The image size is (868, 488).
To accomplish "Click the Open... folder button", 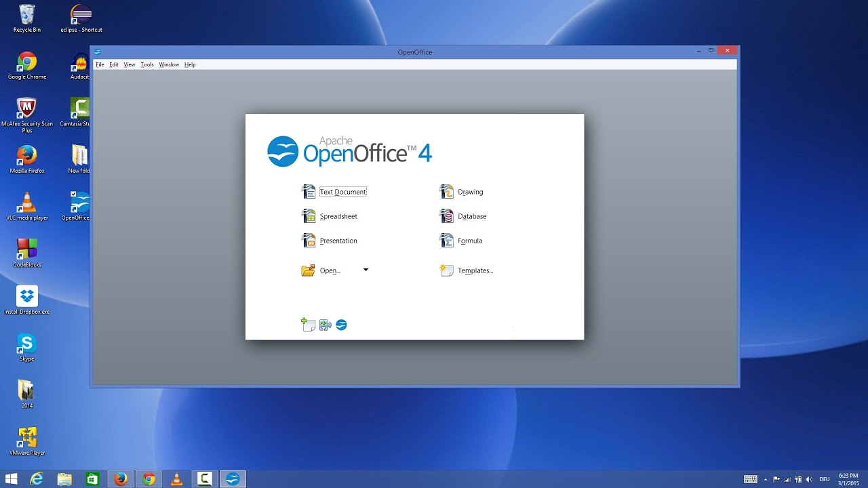I will click(x=321, y=270).
